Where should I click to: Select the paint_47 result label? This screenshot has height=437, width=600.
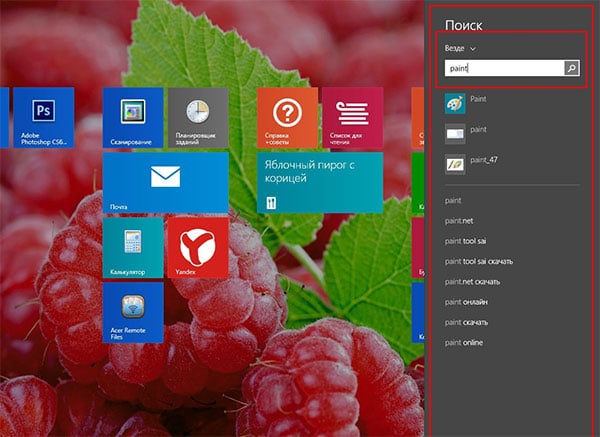point(484,160)
